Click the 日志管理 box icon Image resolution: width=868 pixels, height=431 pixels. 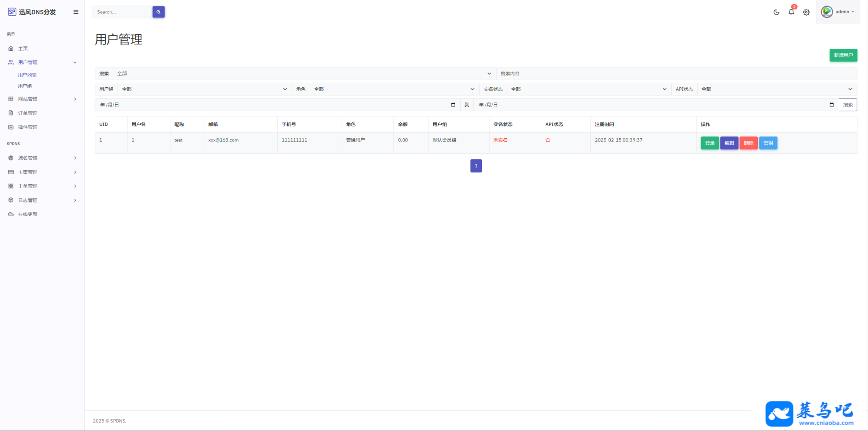pos(11,200)
